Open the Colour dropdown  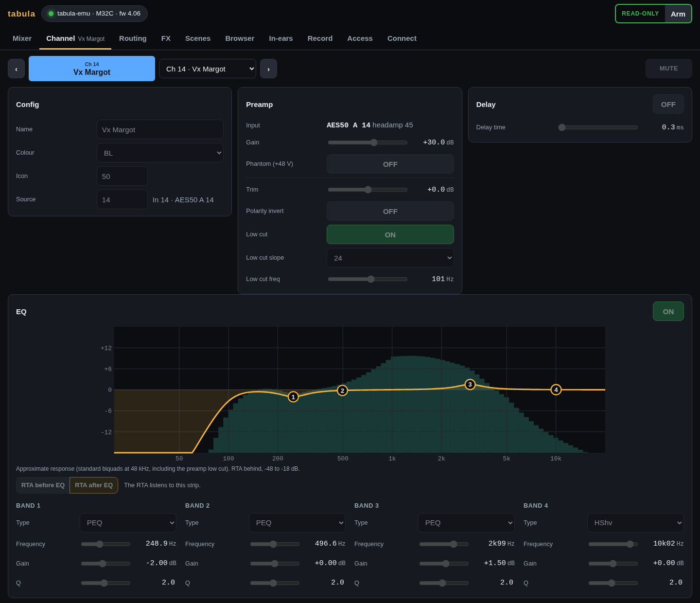click(x=160, y=153)
